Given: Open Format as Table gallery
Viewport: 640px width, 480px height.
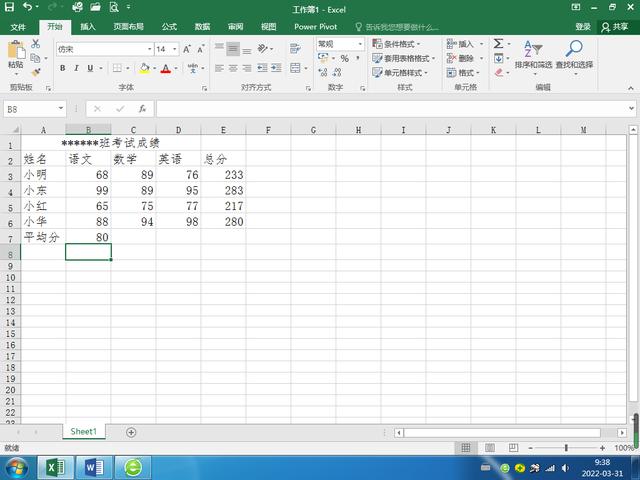Looking at the screenshot, I should coord(404,58).
